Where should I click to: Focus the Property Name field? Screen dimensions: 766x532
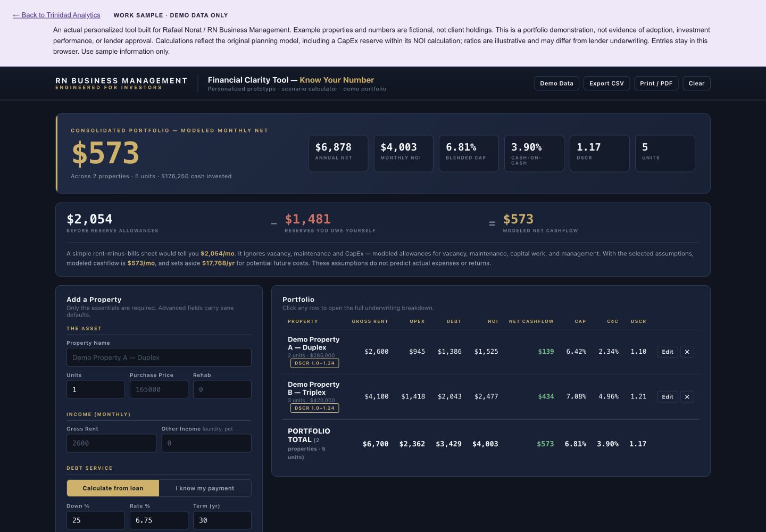pyautogui.click(x=159, y=358)
